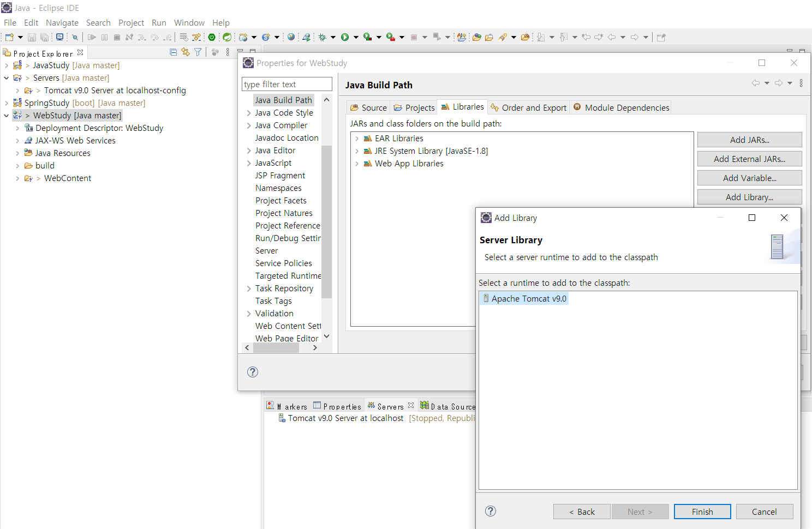Switch to the Source tab in Java Build Path
This screenshot has height=529, width=812.
[368, 107]
